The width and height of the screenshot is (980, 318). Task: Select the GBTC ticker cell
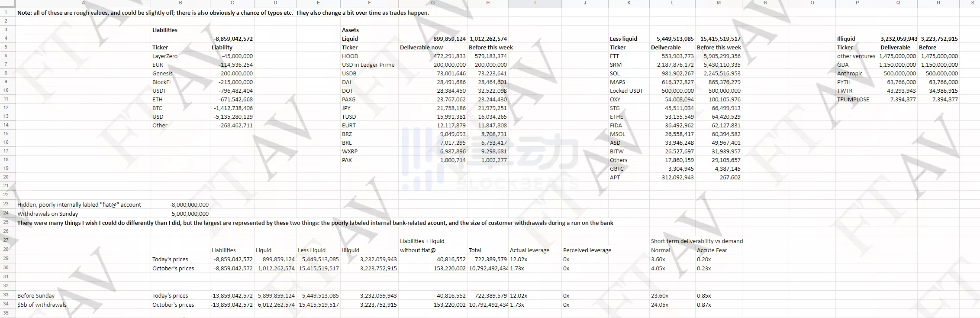point(617,169)
